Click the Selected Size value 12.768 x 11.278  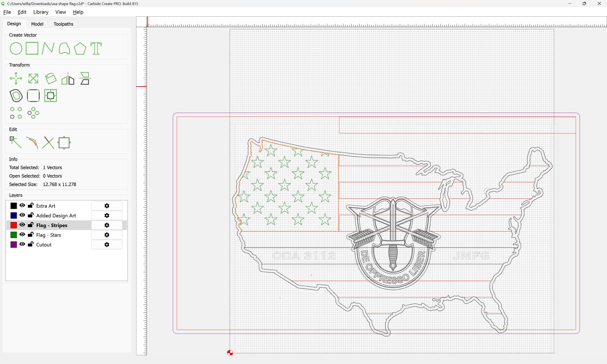59,185
